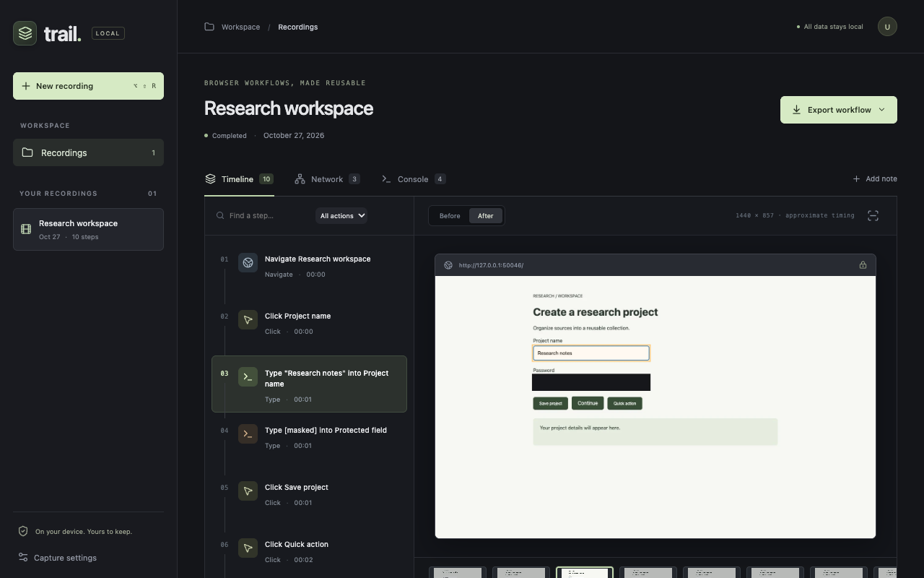Click globe icon in preview address bar
924x578 pixels.
coord(448,265)
